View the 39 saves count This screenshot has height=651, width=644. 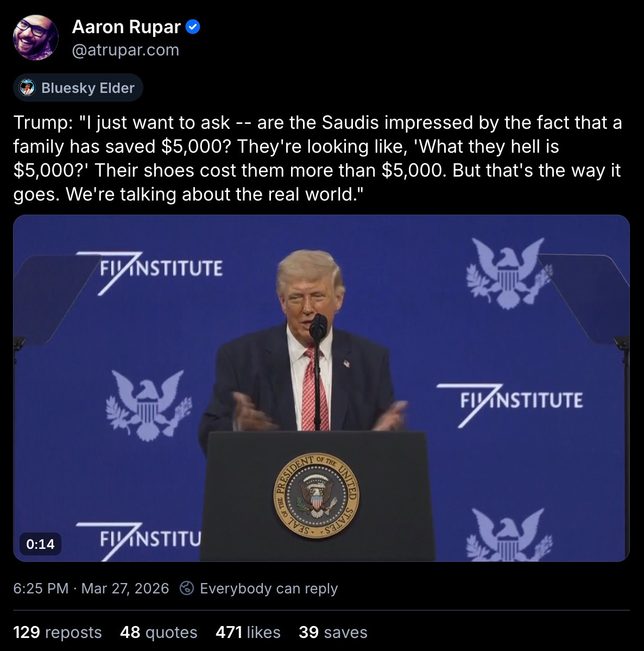333,633
